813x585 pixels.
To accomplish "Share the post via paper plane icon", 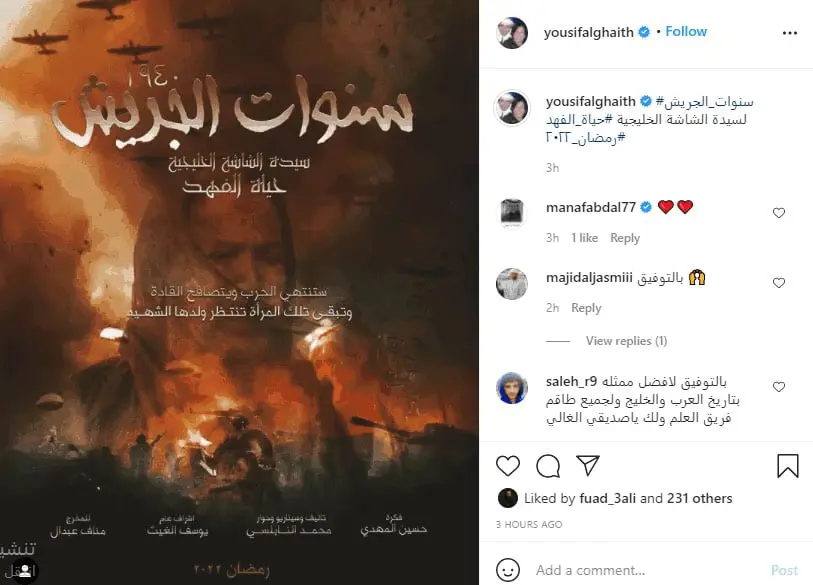I will (588, 465).
